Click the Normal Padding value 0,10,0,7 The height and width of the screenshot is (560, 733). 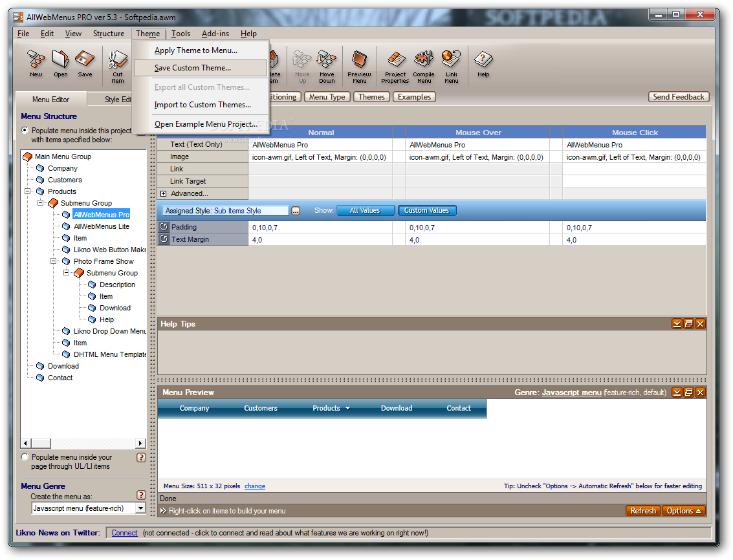(x=320, y=228)
